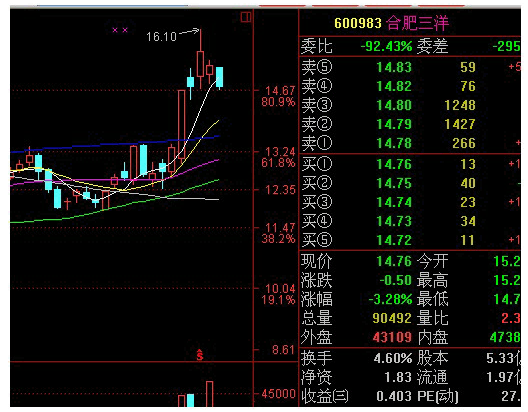Screen dimensions: 528x412
Task: Select the 卖⑤ ask row at 14.83
Action: tap(410, 67)
